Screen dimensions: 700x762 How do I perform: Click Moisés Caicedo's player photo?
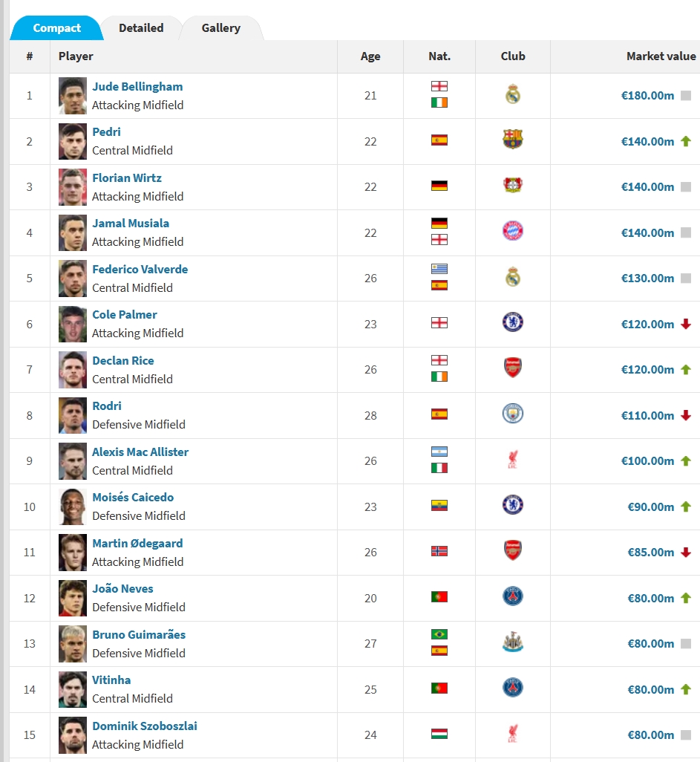(x=73, y=507)
